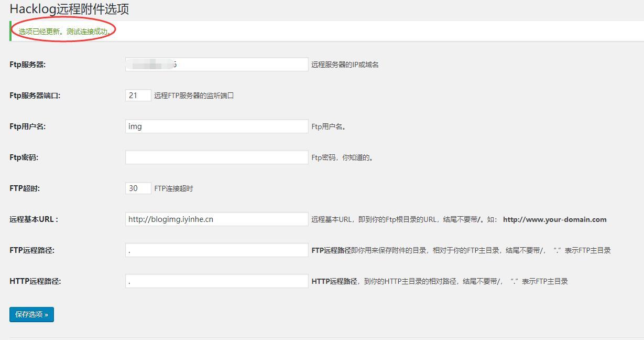Click the FTP超时 field showing 30
Image resolution: width=644 pixels, height=340 pixels.
138,188
